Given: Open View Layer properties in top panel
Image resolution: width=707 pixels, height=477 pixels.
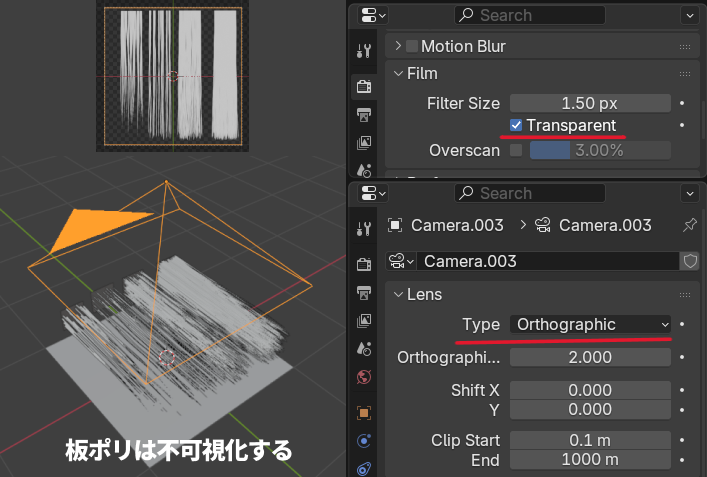Looking at the screenshot, I should point(364,143).
